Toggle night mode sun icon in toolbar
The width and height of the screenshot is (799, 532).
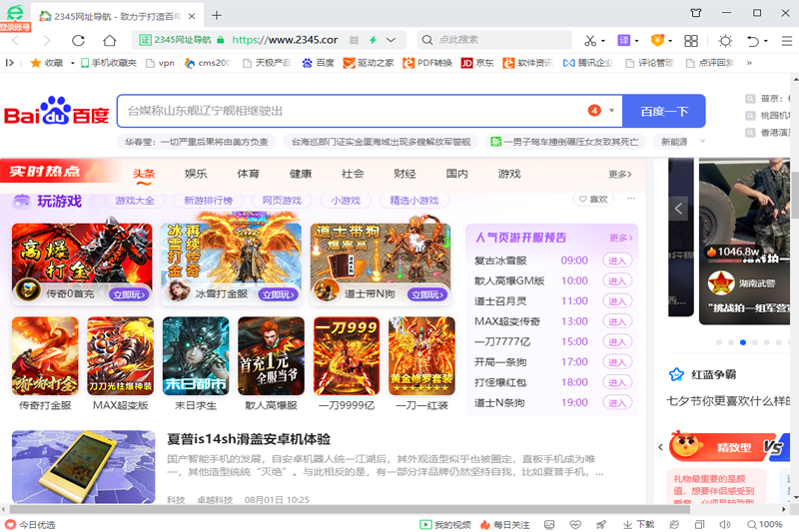click(724, 40)
